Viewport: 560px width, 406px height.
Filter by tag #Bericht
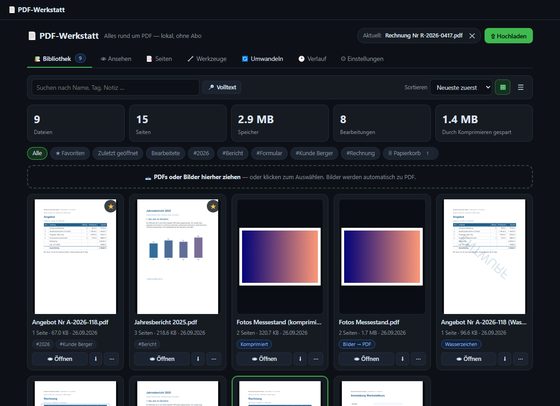point(232,154)
